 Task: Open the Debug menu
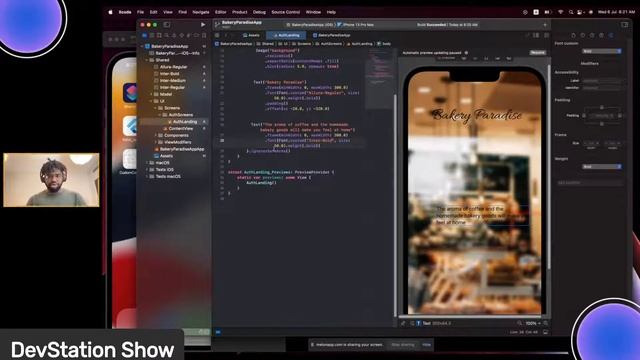[259, 12]
